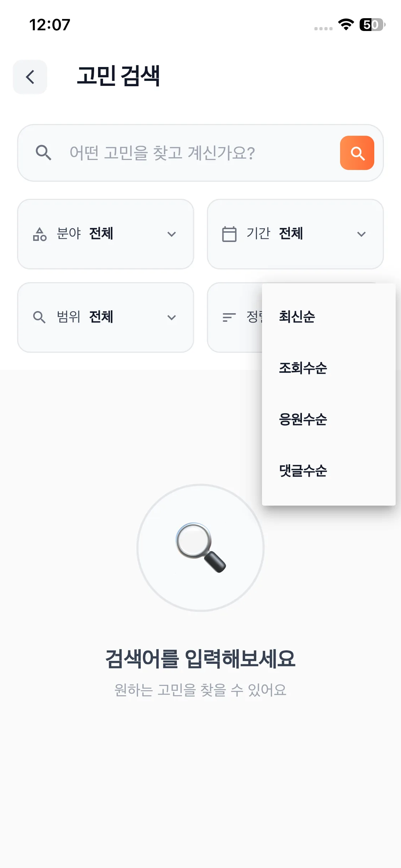Image resolution: width=401 pixels, height=868 pixels.
Task: Tap the sort lines icon
Action: click(229, 317)
